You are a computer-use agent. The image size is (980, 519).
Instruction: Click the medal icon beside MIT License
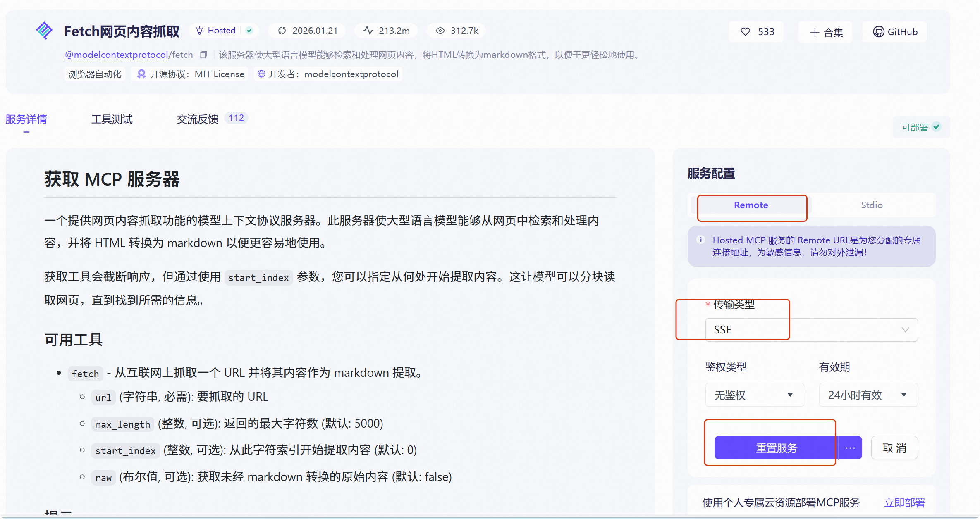point(141,74)
